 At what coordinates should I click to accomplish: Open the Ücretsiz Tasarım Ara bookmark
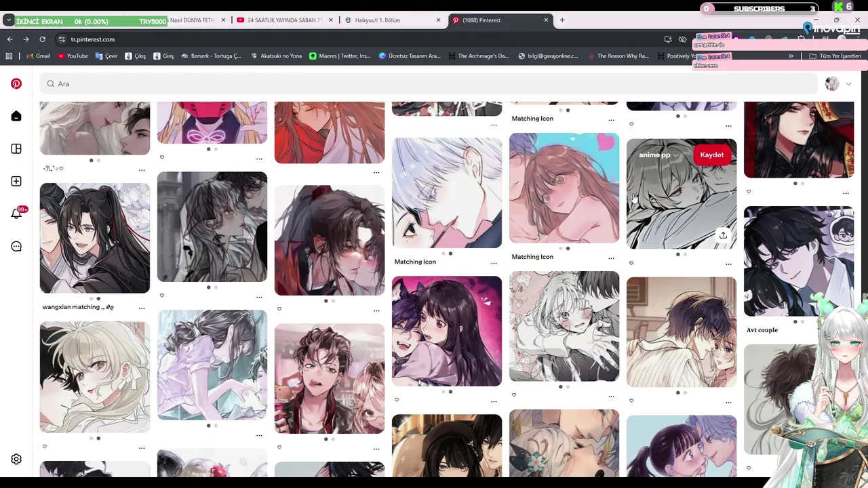(x=410, y=56)
